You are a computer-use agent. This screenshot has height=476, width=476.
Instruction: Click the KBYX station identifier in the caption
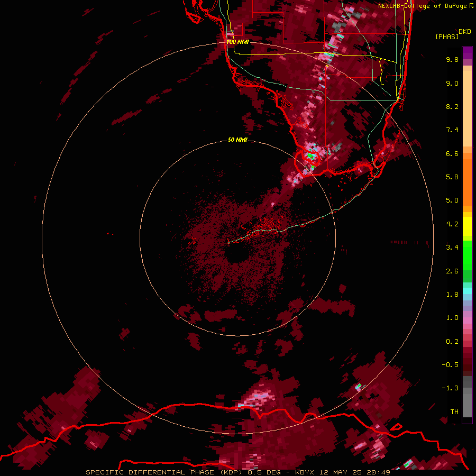[306, 472]
